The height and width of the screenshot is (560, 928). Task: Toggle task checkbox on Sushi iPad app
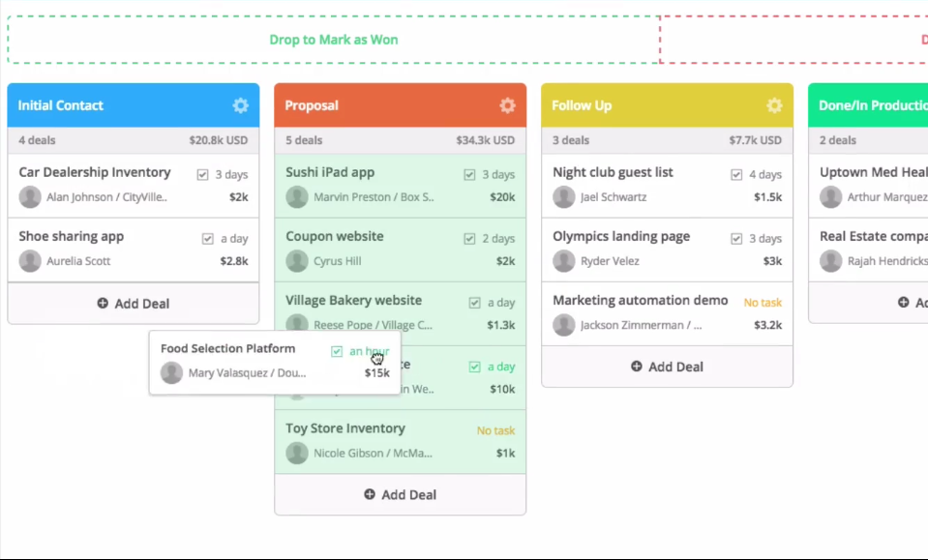pos(469,174)
